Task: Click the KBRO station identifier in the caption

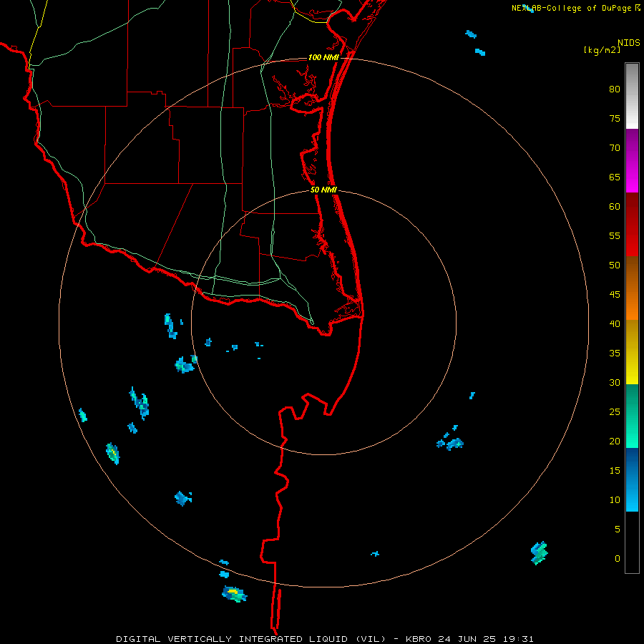Action: [x=419, y=639]
